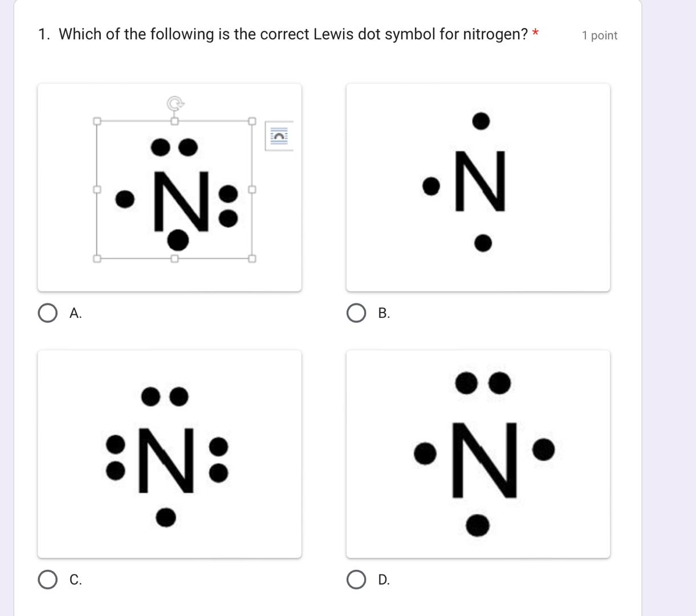The height and width of the screenshot is (616, 696).
Task: Click the top-right resize handle of image A
Action: coord(251,121)
